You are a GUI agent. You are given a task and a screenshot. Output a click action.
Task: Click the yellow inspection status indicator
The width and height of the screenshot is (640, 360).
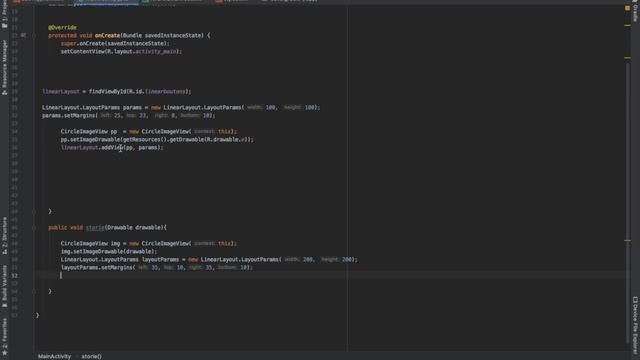coord(627,8)
